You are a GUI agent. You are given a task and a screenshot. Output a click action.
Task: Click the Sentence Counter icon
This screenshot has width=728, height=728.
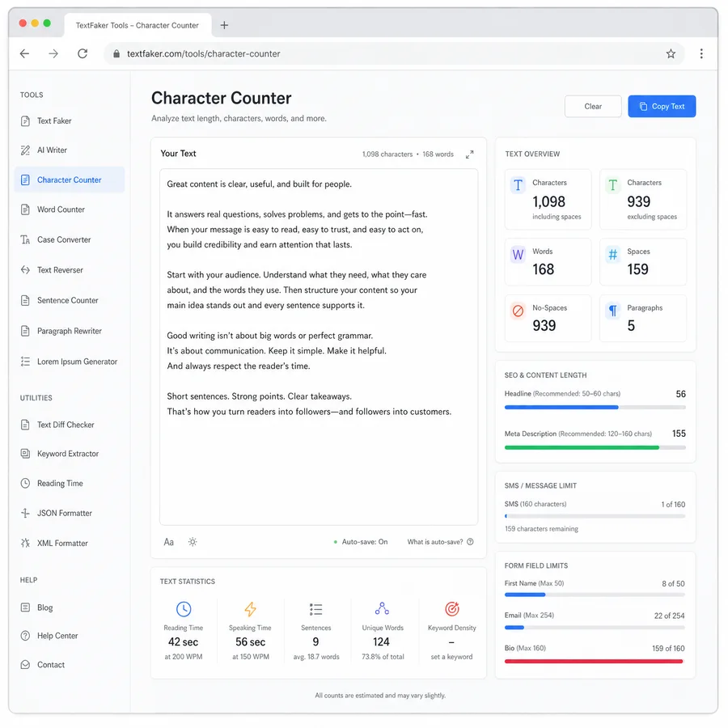pos(26,301)
